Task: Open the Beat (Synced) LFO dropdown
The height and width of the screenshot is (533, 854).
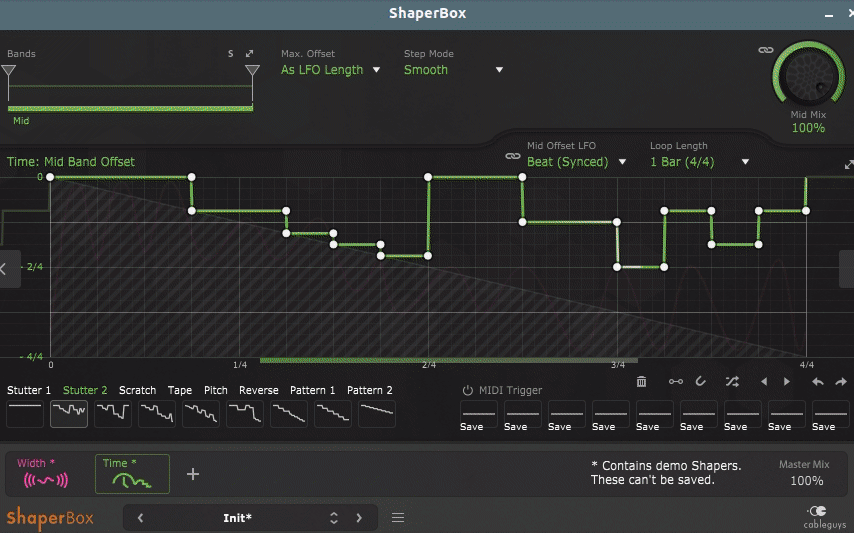Action: point(576,162)
